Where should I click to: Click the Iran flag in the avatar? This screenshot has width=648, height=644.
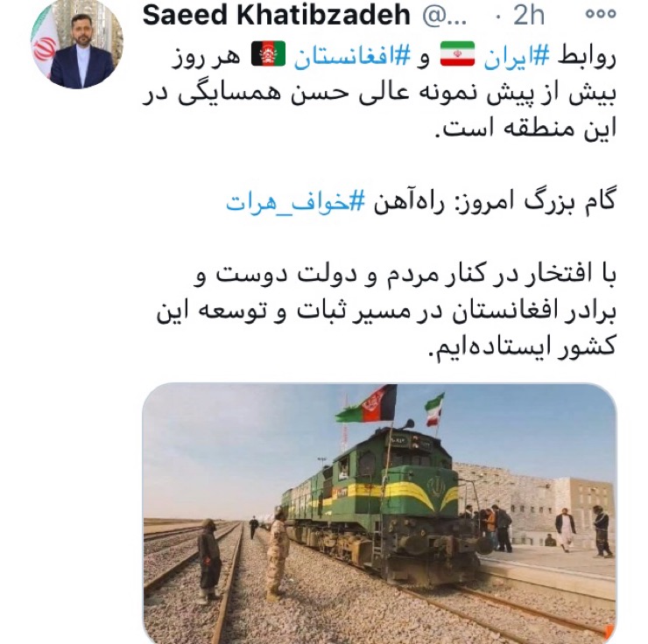click(x=44, y=45)
